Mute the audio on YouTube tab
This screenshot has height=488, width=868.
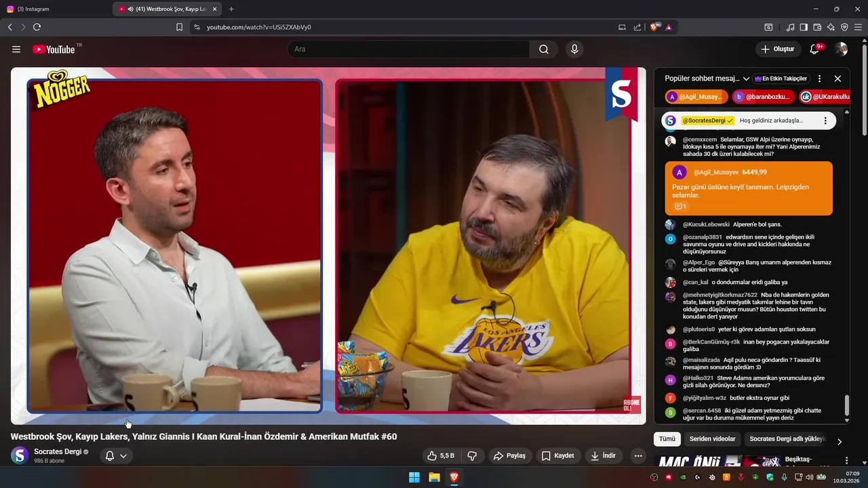pos(130,9)
